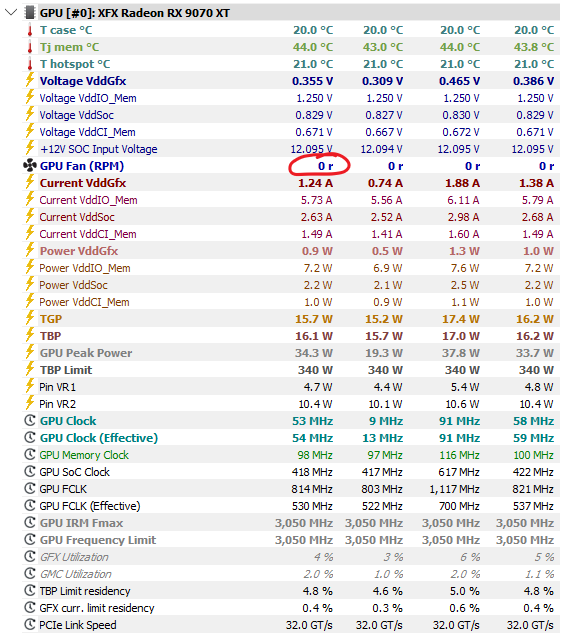
Task: Select the Pin VR2 label
Action: (x=57, y=404)
